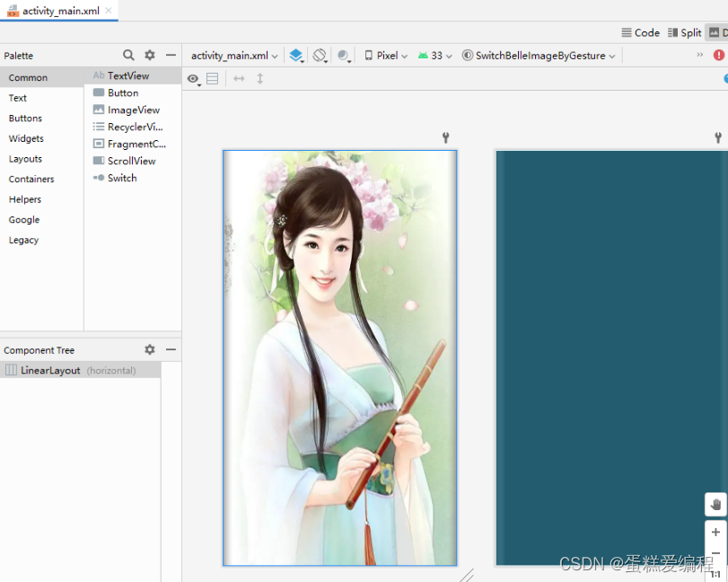
Task: Toggle pan hand tool
Action: pos(715,505)
